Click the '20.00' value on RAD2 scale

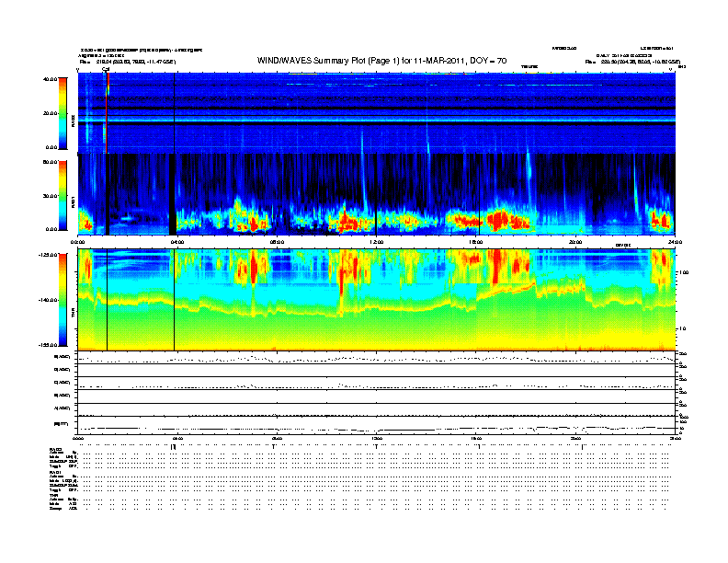tap(50, 113)
